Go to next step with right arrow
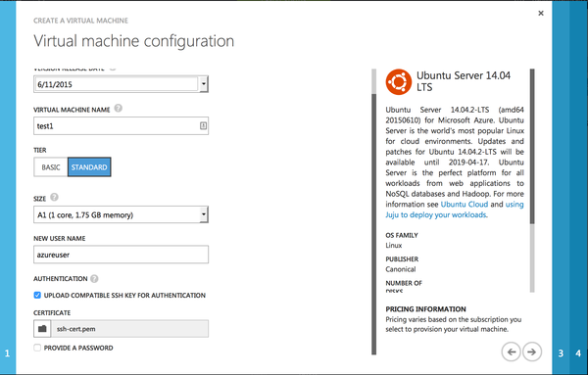Image resolution: width=588 pixels, height=375 pixels. coord(532,352)
